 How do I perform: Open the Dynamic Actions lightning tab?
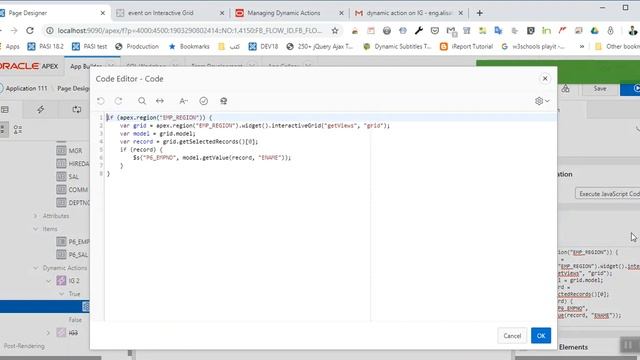click(41, 109)
